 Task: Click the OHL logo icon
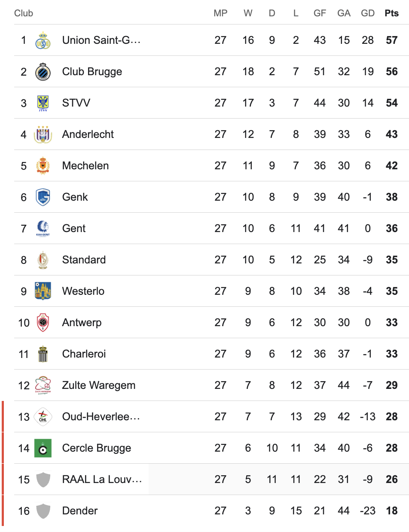(x=43, y=417)
